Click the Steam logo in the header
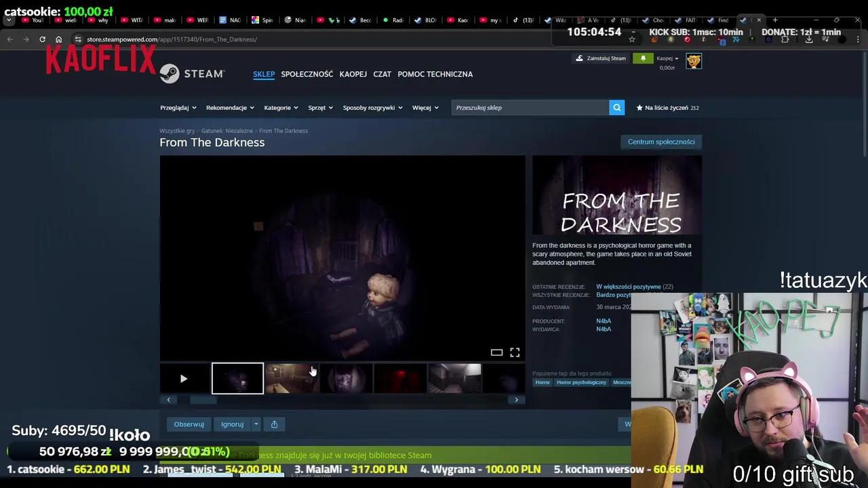868x488 pixels. tap(192, 74)
